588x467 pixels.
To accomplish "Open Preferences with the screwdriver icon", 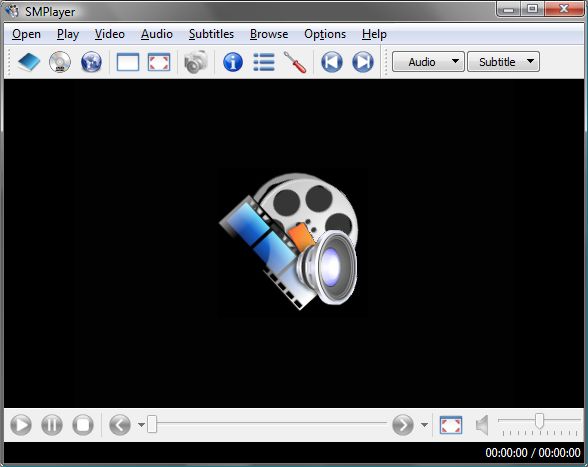I will pos(295,62).
